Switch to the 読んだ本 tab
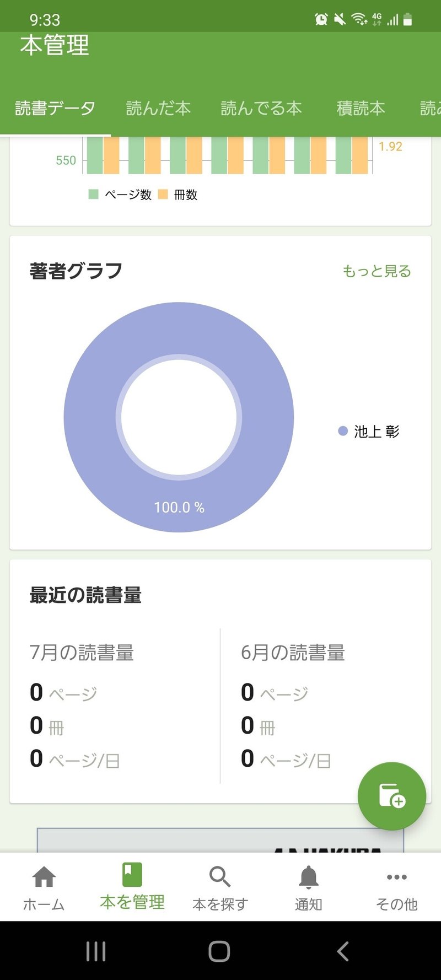 coord(158,108)
